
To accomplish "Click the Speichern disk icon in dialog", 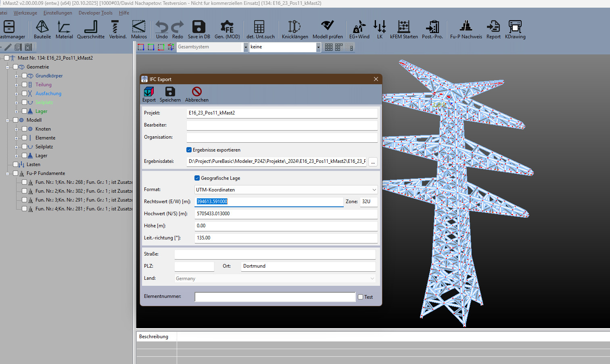I will click(170, 92).
